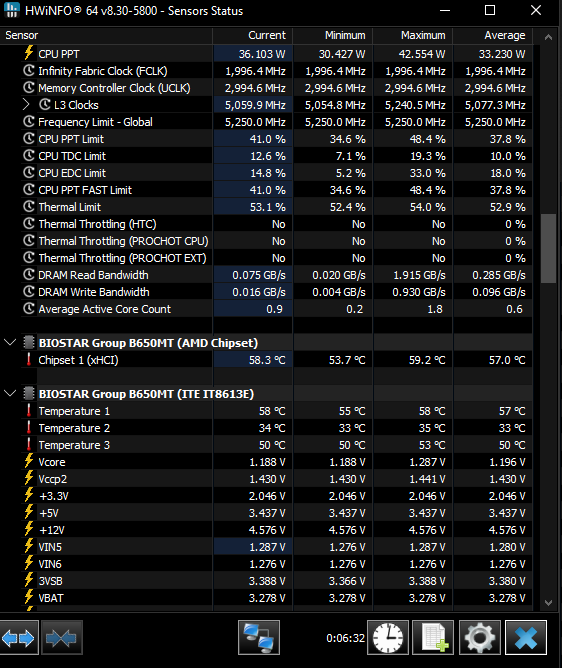Select the CPU PPT sensor row
This screenshot has width=562, height=668.
(x=266, y=54)
